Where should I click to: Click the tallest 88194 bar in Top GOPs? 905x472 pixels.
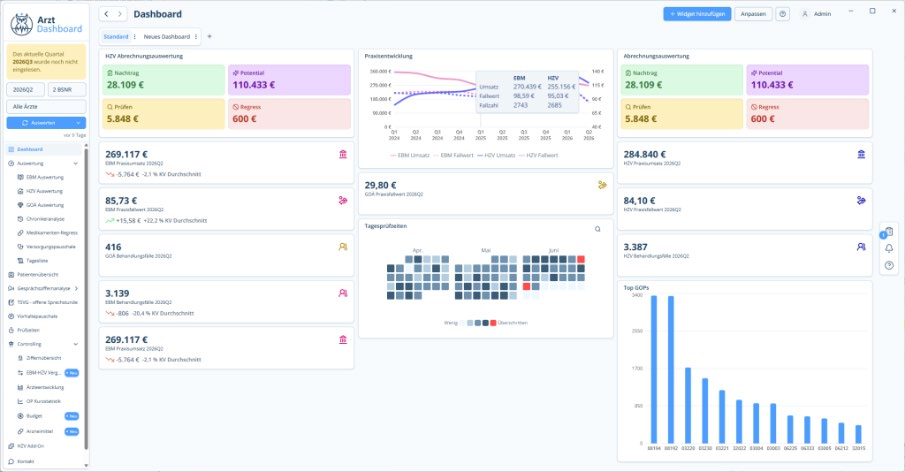point(654,369)
